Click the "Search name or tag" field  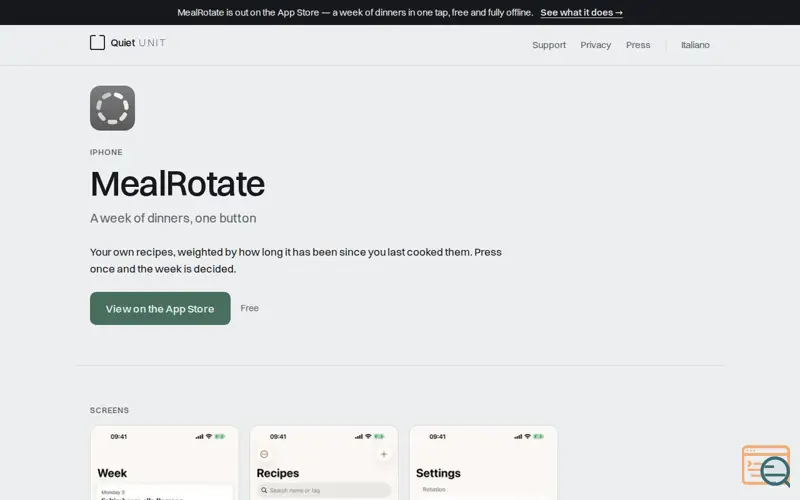[324, 490]
